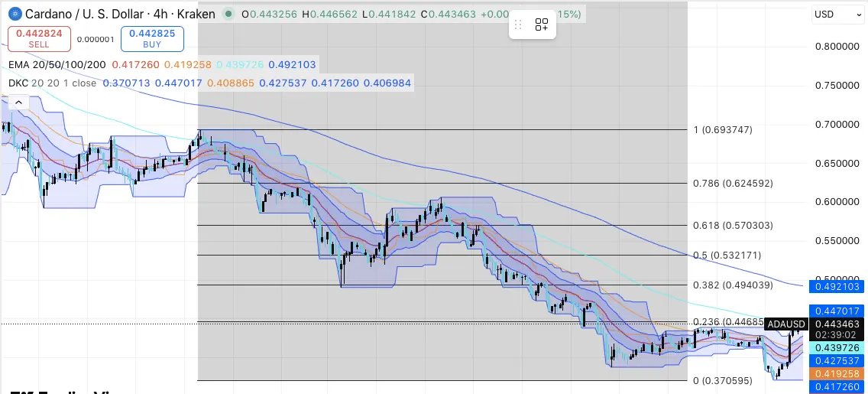This screenshot has height=394, width=868.
Task: Click the 0.492103 blue price axis tag
Action: (x=836, y=286)
